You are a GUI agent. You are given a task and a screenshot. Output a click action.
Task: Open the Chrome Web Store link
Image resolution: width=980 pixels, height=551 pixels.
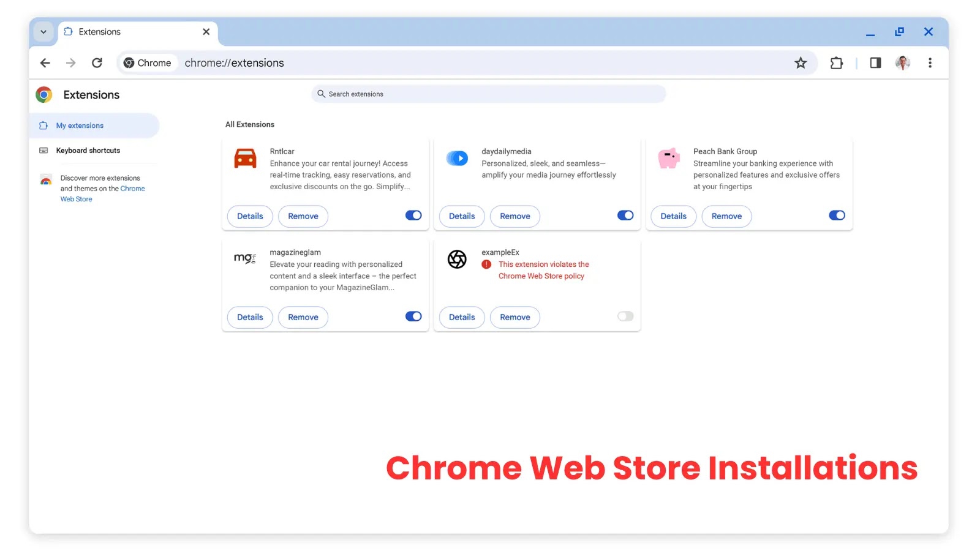click(x=102, y=193)
